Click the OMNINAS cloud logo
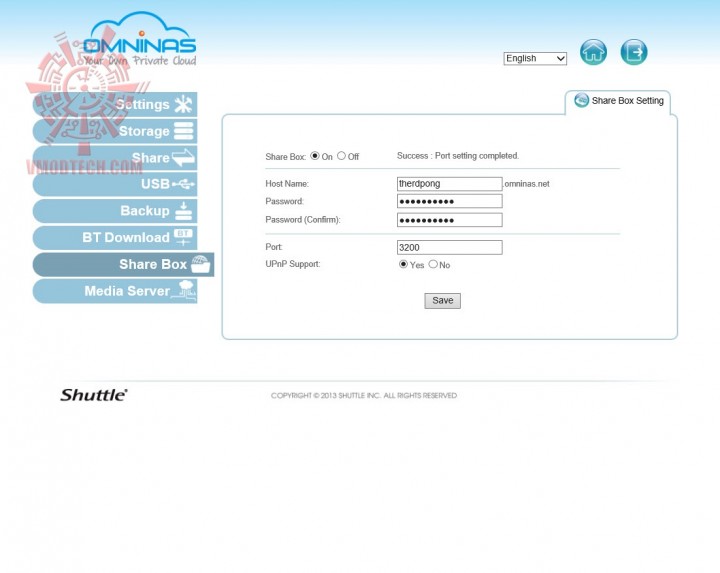Image resolution: width=720 pixels, height=573 pixels. 140,39
